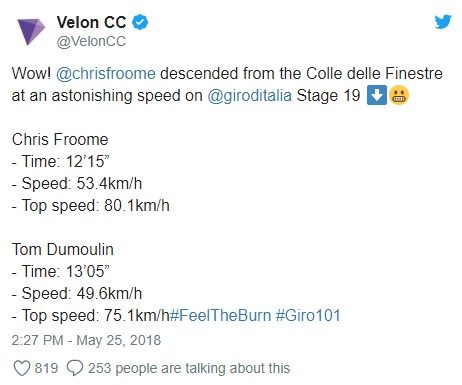This screenshot has height=385, width=462.
Task: Click the 819 likes count
Action: 46,368
